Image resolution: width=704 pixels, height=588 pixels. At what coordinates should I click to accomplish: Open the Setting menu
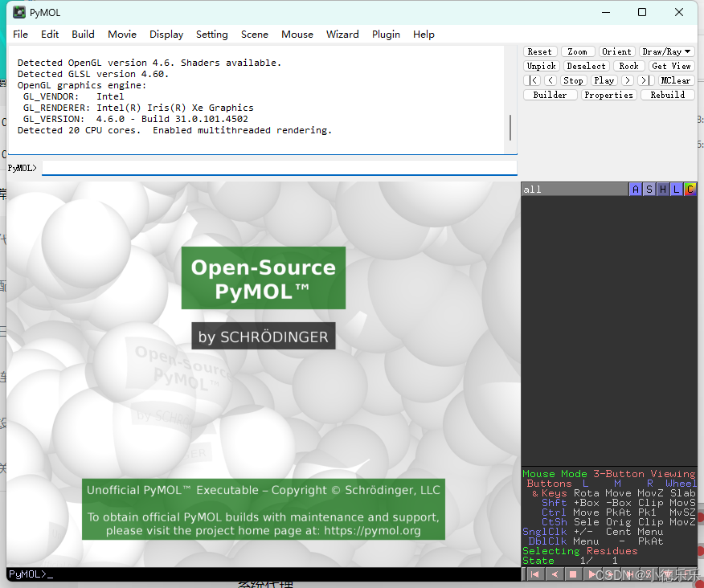coord(212,35)
